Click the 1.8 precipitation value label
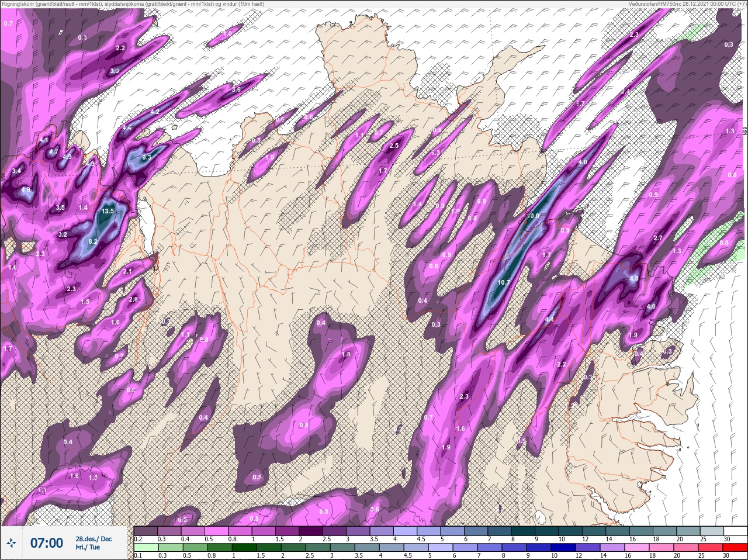The image size is (748, 560). pos(346,354)
